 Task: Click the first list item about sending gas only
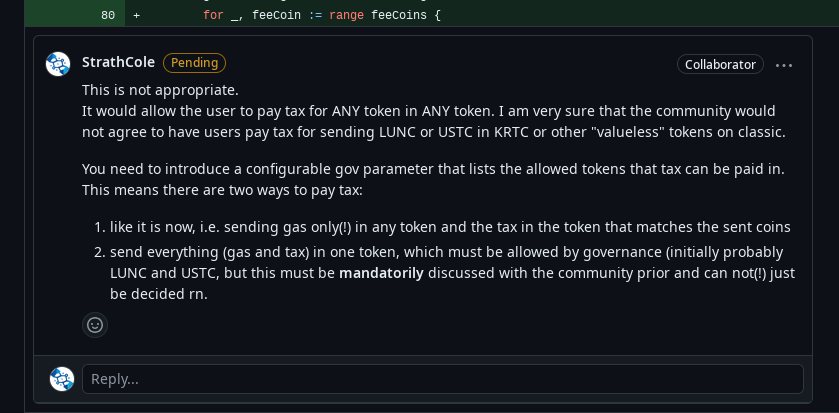(x=450, y=227)
